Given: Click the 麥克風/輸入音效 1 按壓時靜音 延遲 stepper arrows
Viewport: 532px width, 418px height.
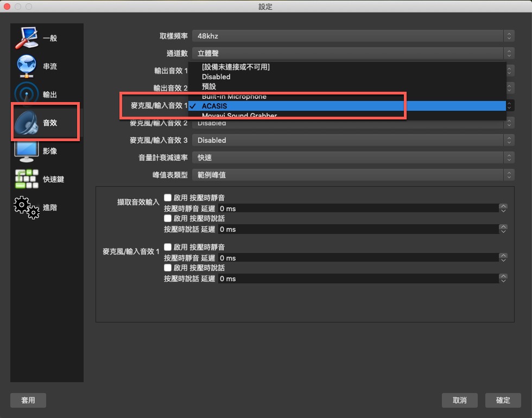Looking at the screenshot, I should tap(504, 258).
